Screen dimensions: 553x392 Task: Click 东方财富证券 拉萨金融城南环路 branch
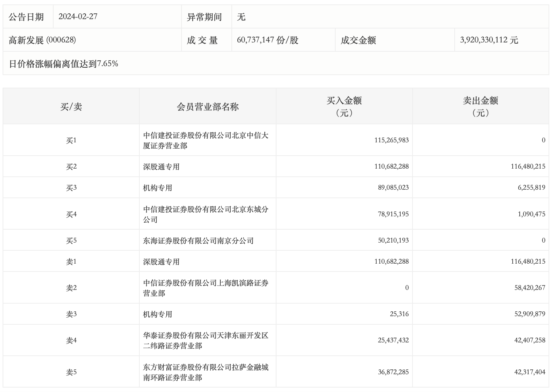coord(206,372)
